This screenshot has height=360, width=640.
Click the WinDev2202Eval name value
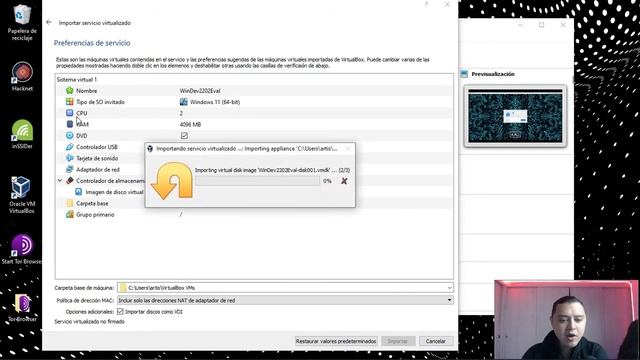[x=200, y=91]
